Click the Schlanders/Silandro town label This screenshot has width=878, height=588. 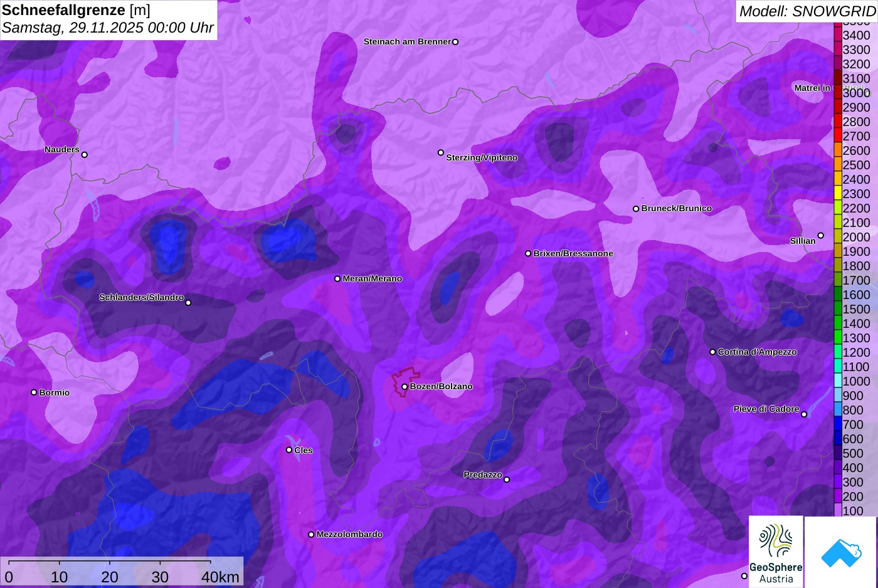point(141,297)
